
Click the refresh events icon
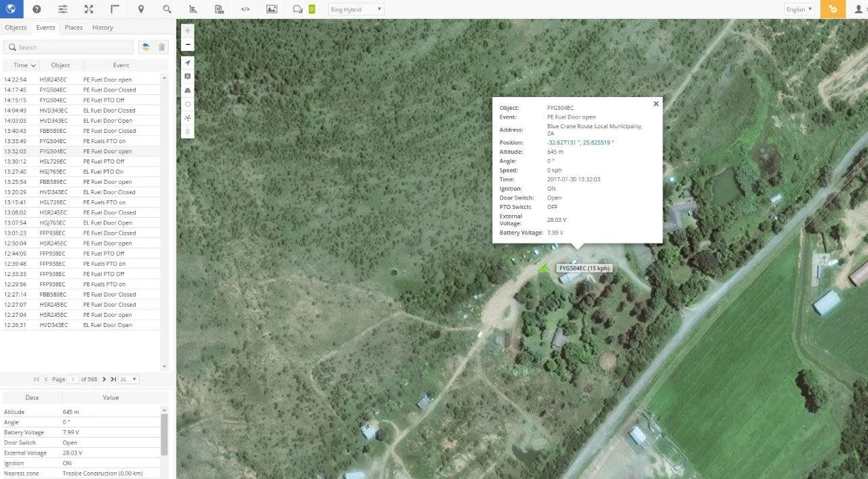(x=145, y=47)
